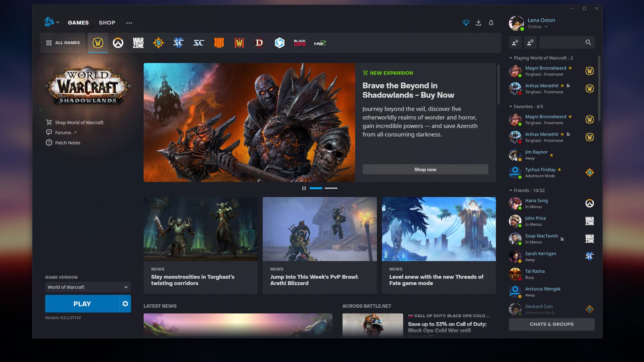Click the Add Friend icon
Screen dimensions: 644x362
(515, 42)
